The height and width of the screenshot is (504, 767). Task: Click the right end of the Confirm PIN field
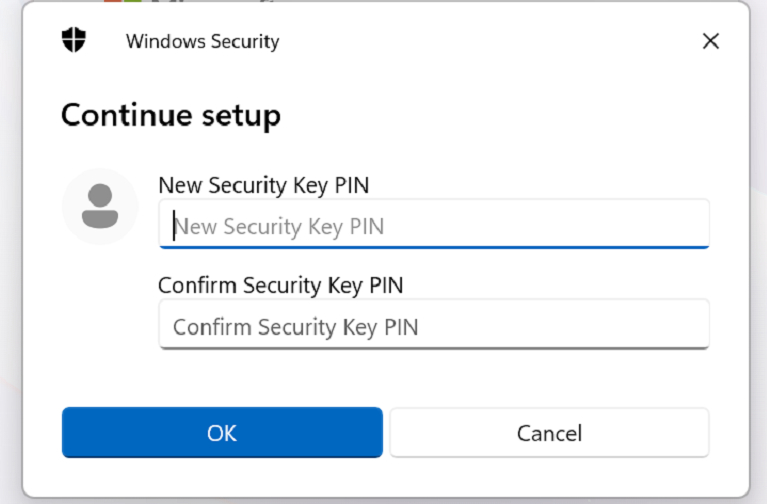pyautogui.click(x=690, y=325)
